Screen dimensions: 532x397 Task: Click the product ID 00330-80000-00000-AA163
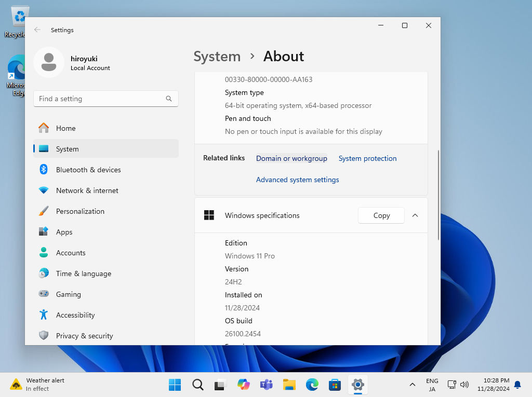269,79
